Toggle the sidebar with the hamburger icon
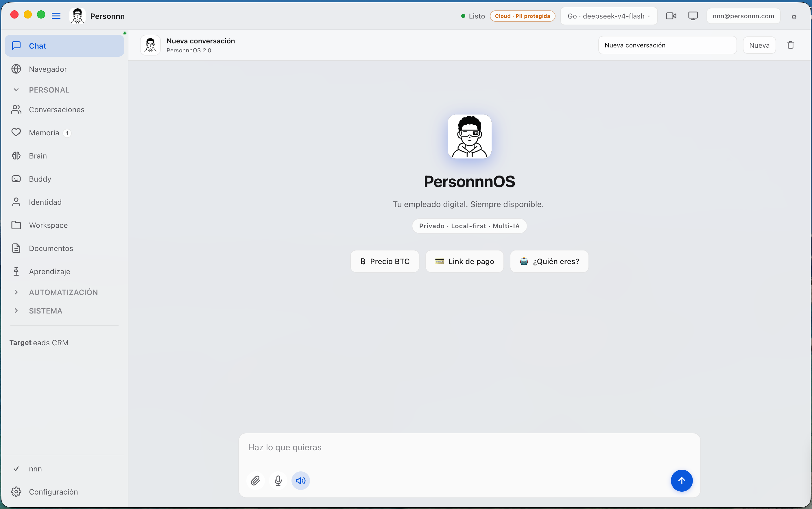Image resolution: width=812 pixels, height=509 pixels. pos(56,16)
